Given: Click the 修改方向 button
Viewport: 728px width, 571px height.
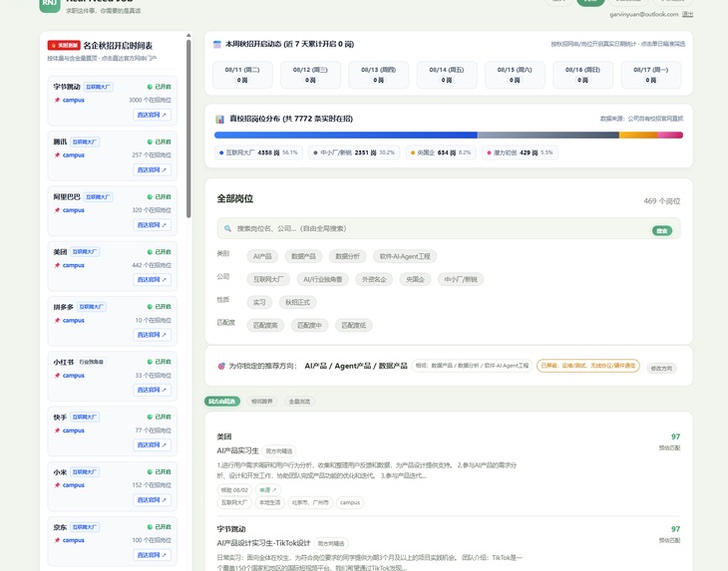Looking at the screenshot, I should (x=661, y=369).
